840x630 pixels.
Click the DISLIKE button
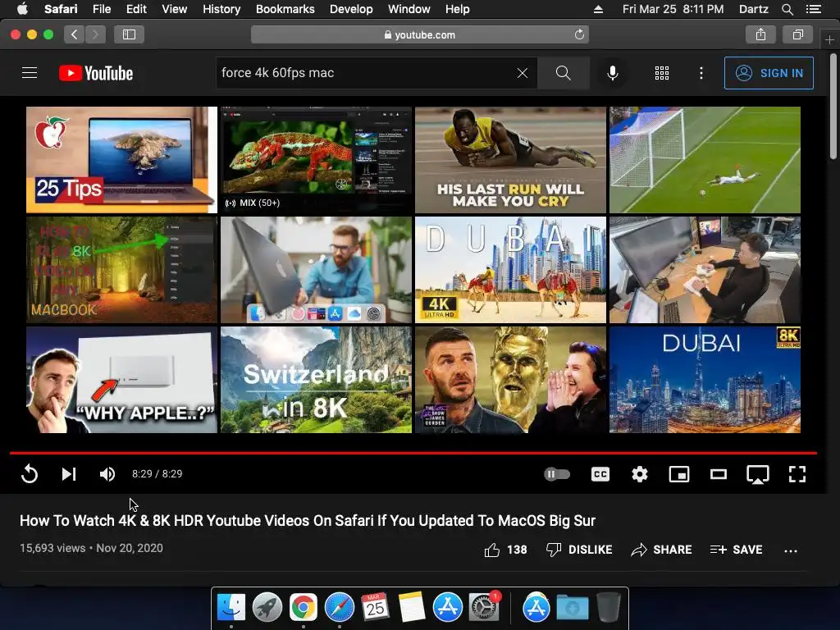point(579,550)
